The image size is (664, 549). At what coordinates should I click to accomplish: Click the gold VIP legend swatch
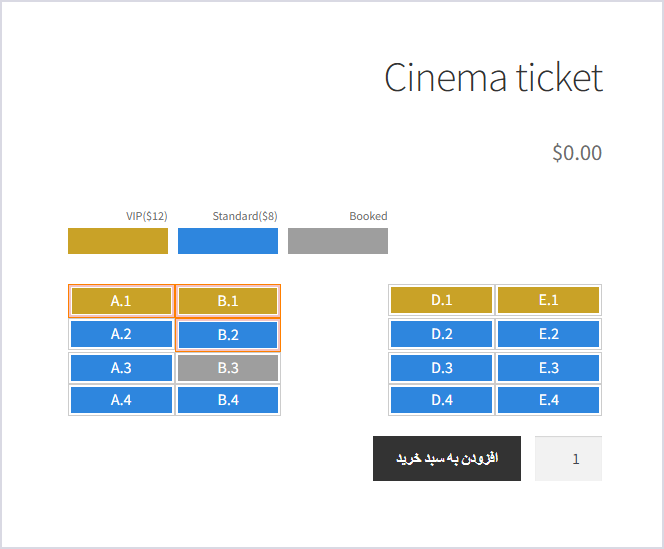tap(118, 241)
